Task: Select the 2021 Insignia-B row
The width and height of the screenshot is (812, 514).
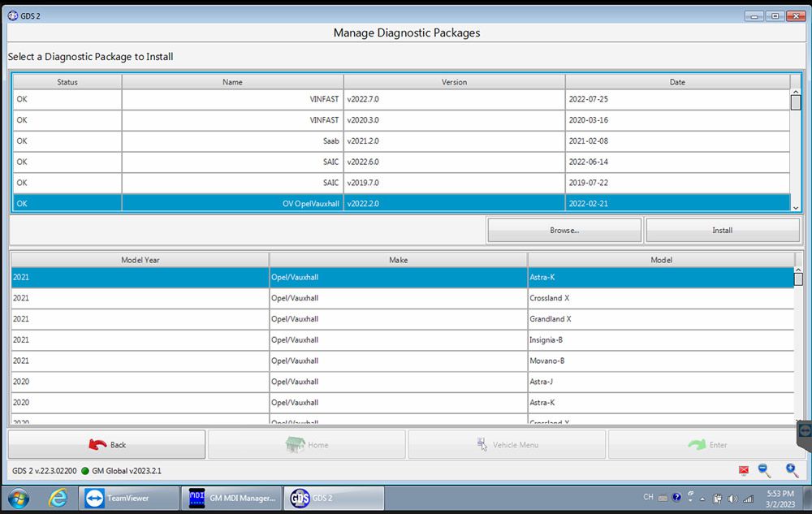Action: [401, 340]
